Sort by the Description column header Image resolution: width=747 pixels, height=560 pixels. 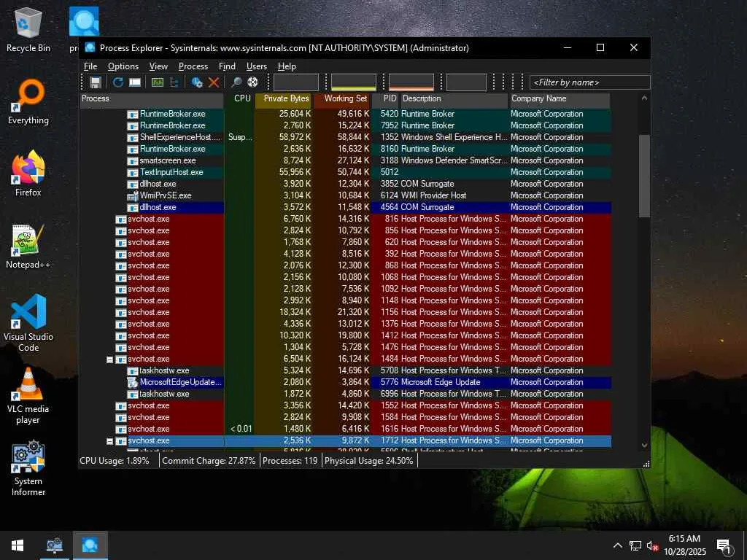coord(454,98)
